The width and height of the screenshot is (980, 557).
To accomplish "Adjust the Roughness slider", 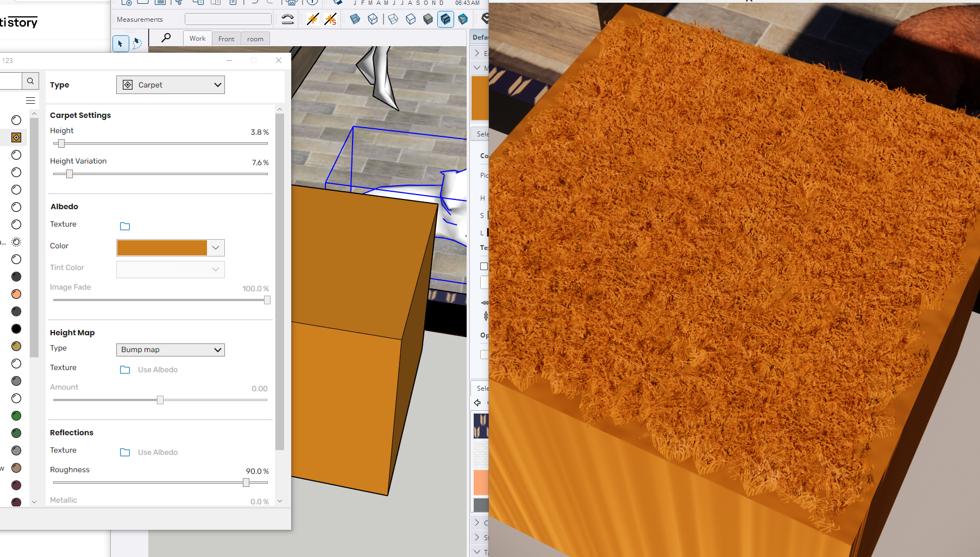I will 246,483.
